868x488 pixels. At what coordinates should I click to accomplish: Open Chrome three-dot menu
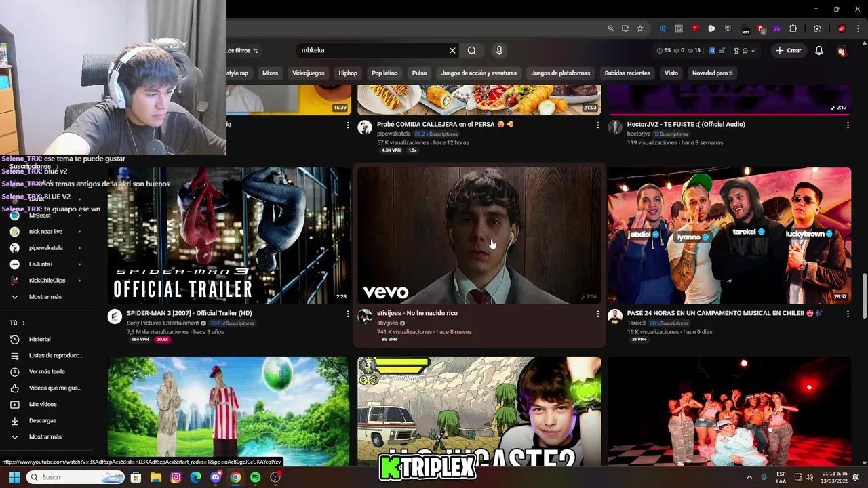[x=858, y=28]
